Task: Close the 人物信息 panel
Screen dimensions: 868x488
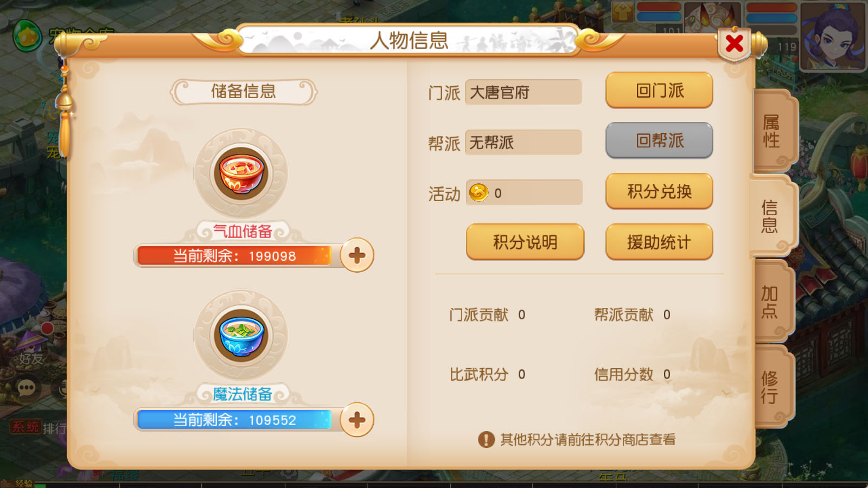Action: point(735,43)
